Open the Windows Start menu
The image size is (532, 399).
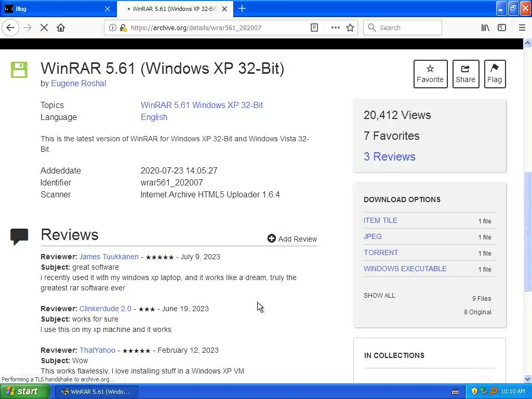(x=24, y=392)
